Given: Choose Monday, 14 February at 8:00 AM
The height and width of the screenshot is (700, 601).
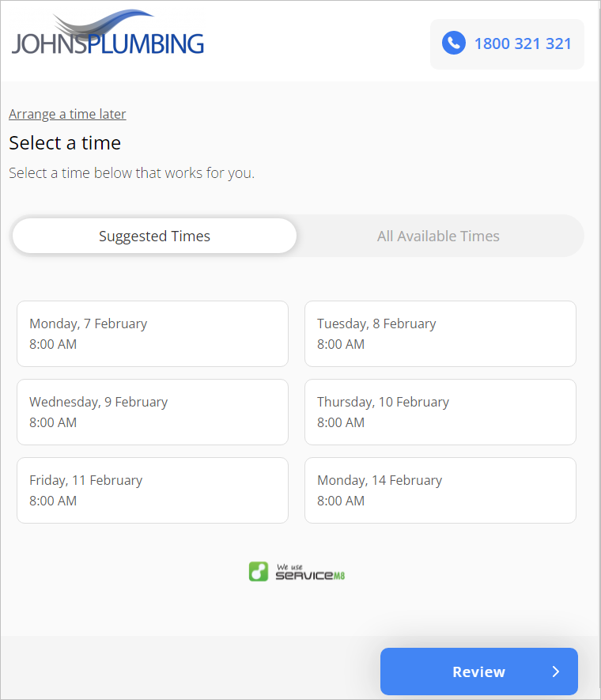Looking at the screenshot, I should [x=440, y=490].
